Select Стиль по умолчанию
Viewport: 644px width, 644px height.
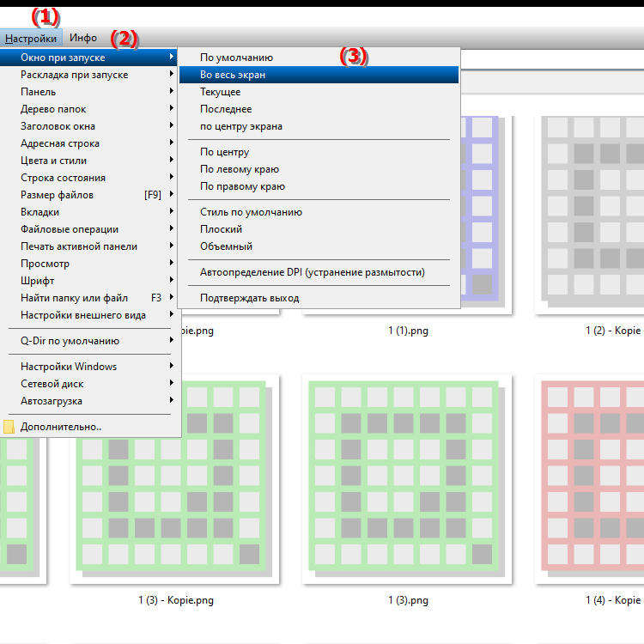point(319,212)
